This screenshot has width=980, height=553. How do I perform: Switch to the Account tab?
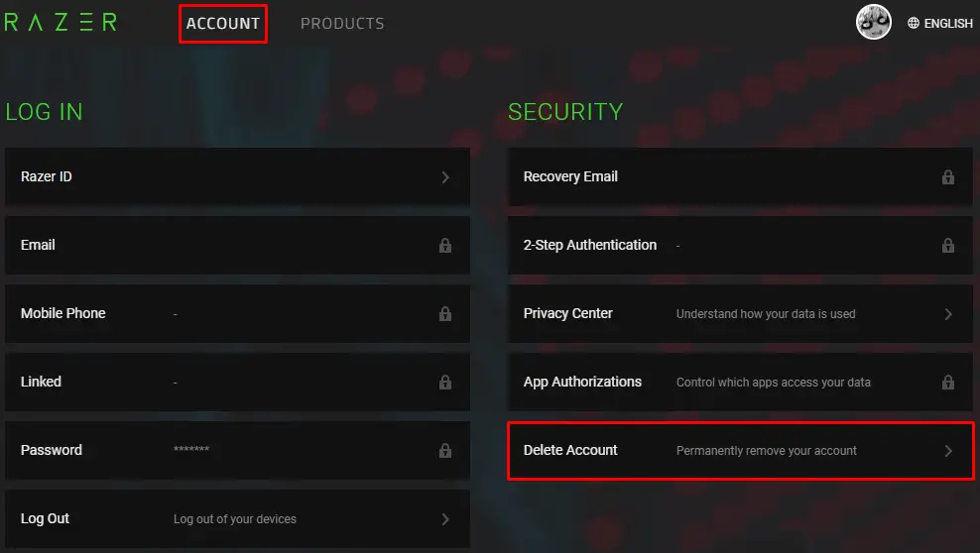(x=223, y=23)
